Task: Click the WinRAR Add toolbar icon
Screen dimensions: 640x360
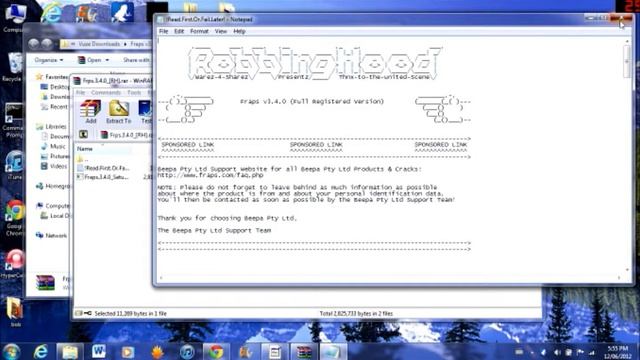Action: (90, 111)
